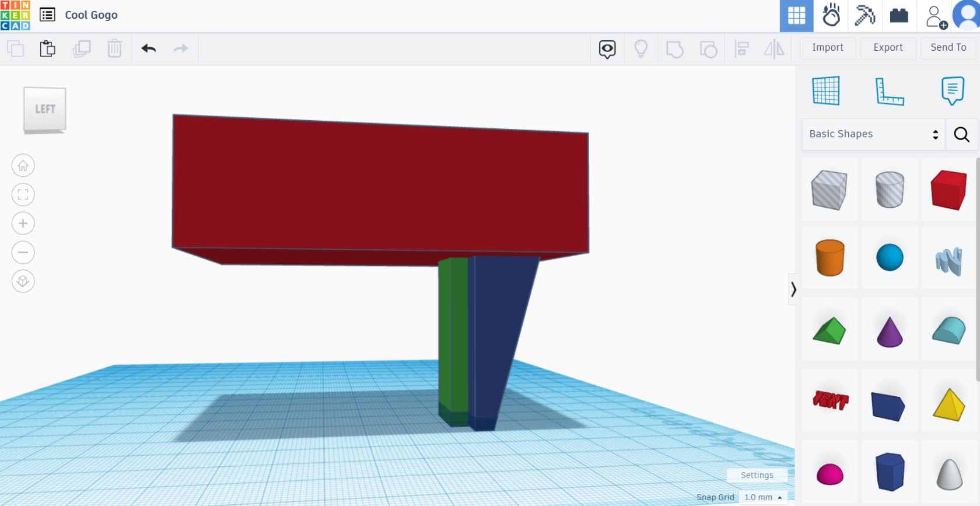This screenshot has width=980, height=506.
Task: Select the teal Round Roof shape
Action: click(x=949, y=330)
